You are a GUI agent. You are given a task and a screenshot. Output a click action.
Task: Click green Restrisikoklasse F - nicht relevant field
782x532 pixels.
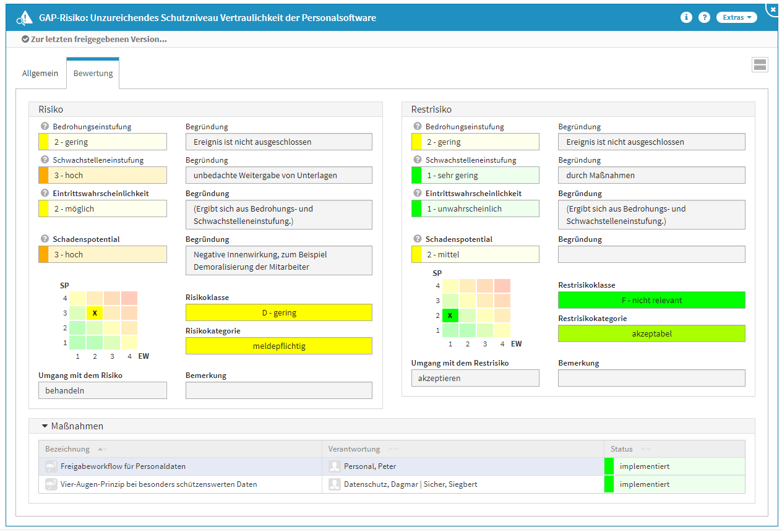click(651, 300)
